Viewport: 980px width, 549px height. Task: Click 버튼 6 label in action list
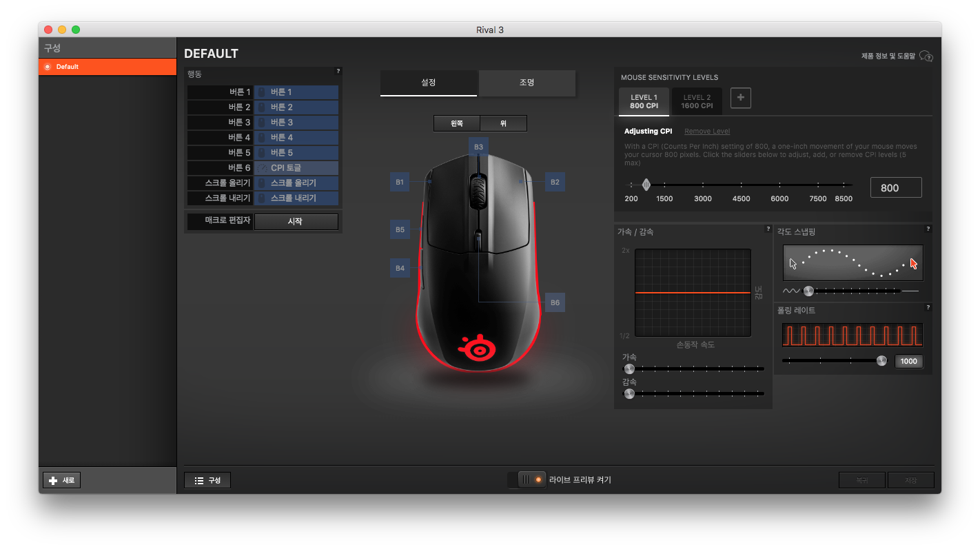tap(220, 167)
